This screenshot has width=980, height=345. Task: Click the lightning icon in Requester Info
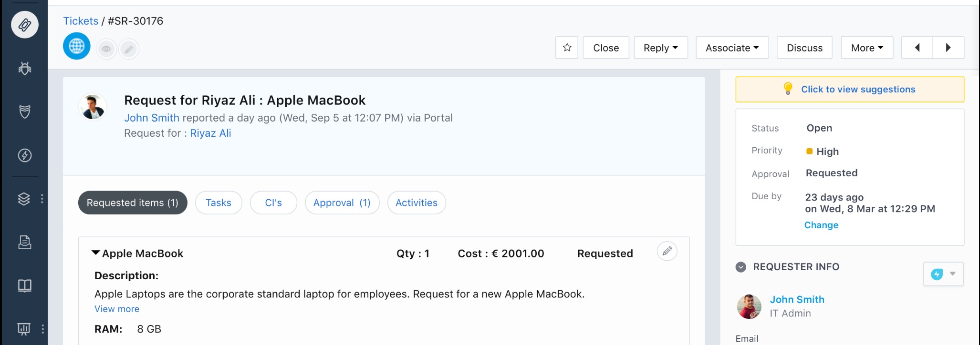[937, 274]
